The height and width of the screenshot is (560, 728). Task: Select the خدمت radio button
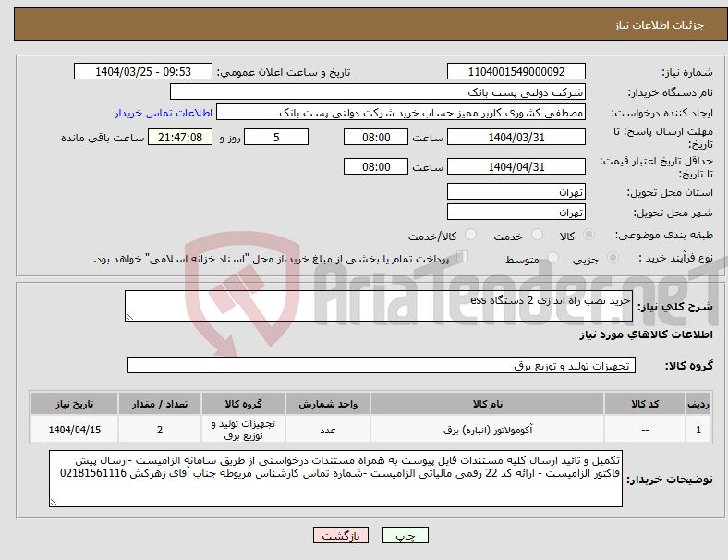(x=537, y=235)
